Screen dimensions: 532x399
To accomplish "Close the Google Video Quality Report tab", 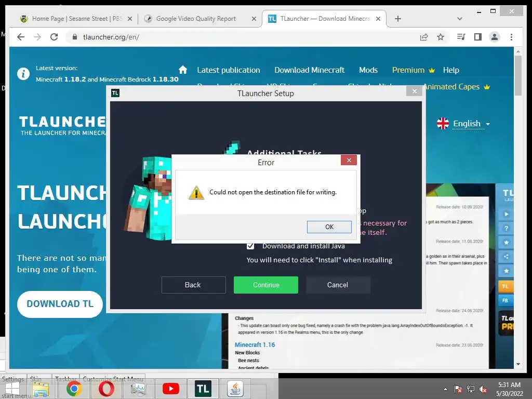I will 254,19.
